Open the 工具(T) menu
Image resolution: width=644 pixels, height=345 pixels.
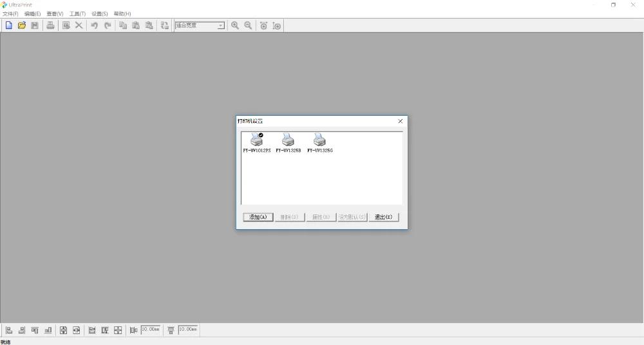point(77,14)
